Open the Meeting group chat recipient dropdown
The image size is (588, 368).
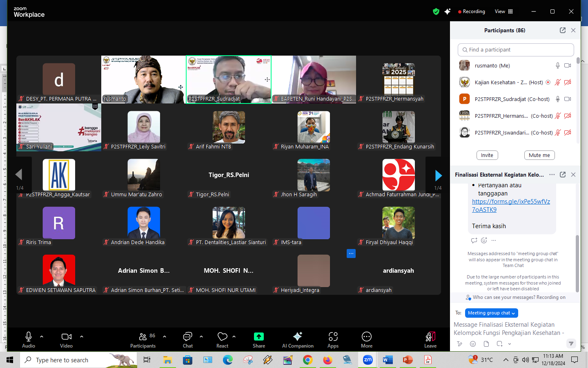[x=491, y=313]
